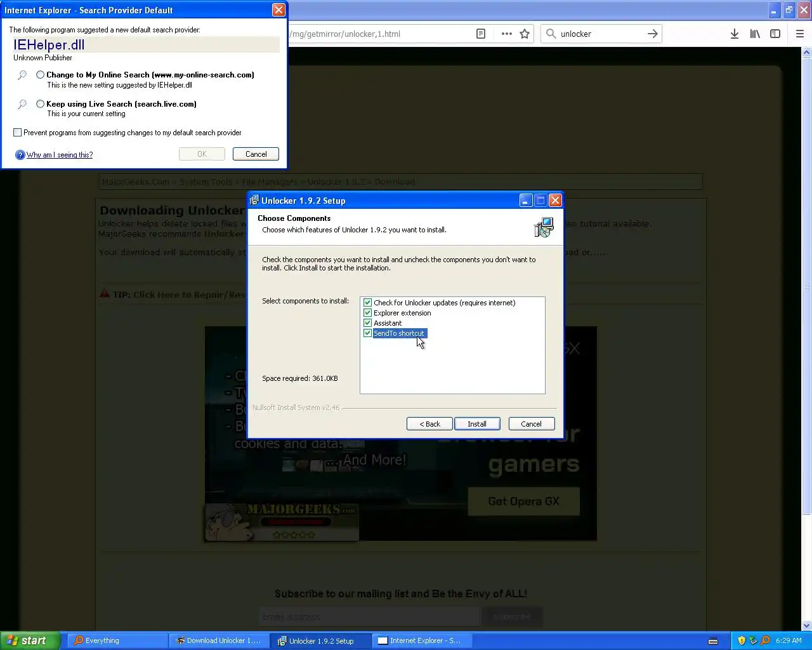Click the keyboard icon in the system tray
Viewport: 812px width, 650px height.
point(713,640)
